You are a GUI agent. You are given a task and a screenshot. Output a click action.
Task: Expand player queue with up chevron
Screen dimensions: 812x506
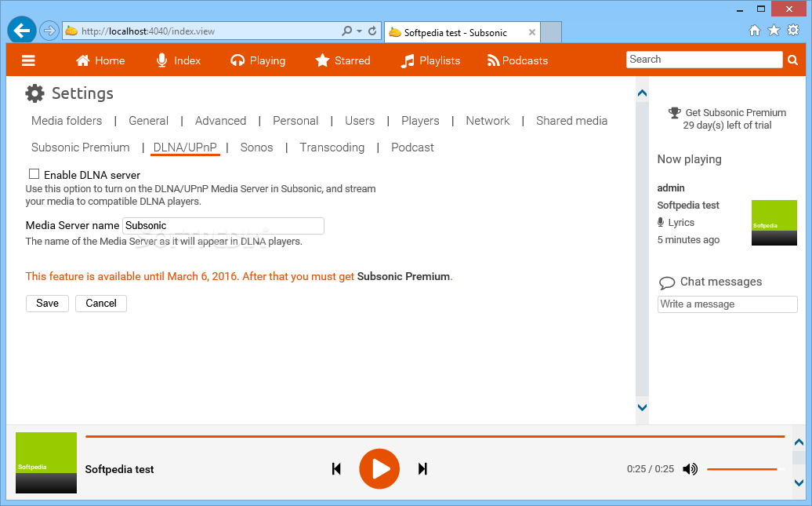point(799,442)
